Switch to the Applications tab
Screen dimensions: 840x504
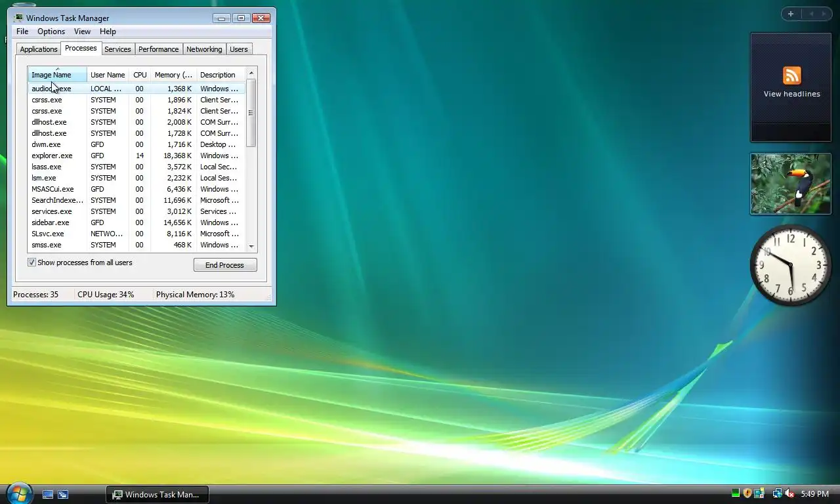[x=39, y=49]
